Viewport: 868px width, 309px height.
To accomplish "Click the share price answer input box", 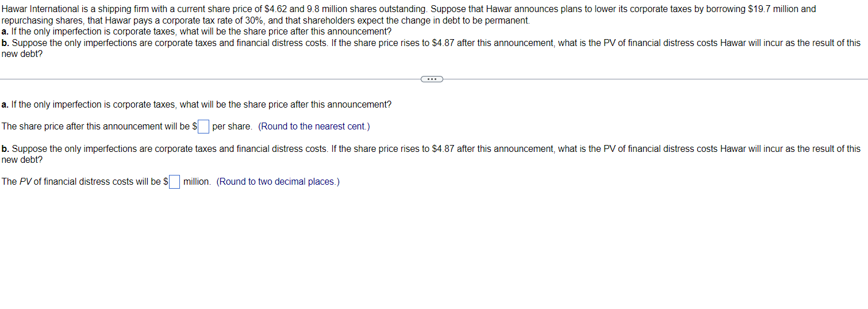I will 203,127.
